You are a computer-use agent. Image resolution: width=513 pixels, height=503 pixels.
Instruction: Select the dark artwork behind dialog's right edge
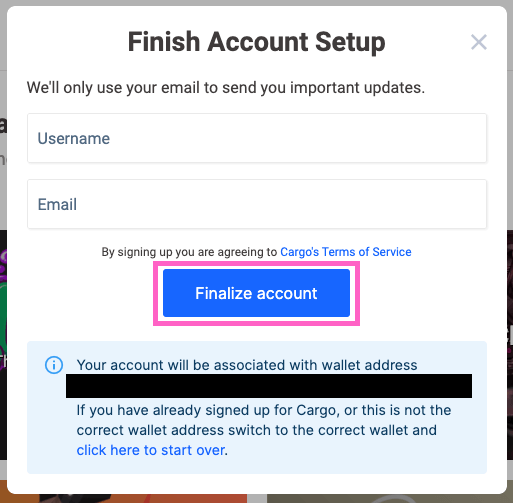(x=510, y=345)
